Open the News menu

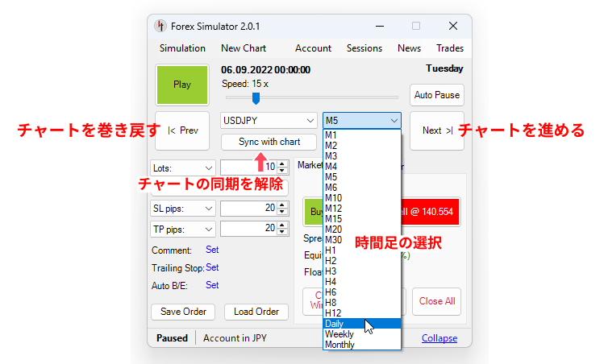coord(409,48)
